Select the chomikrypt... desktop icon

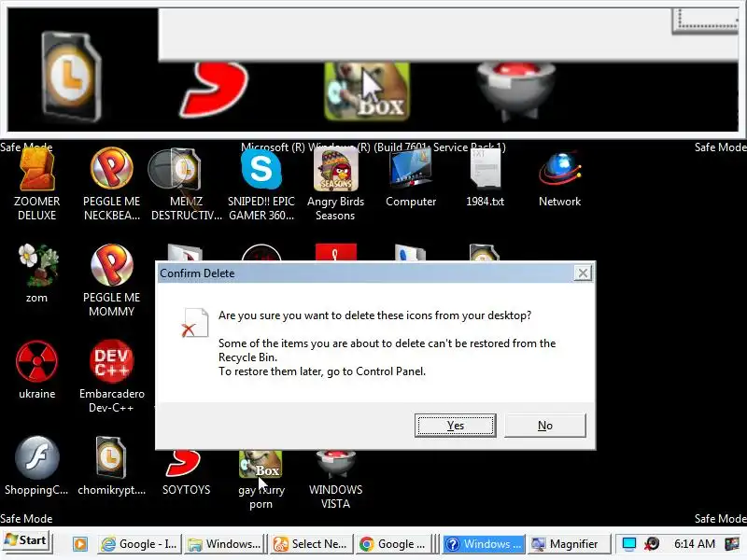click(x=111, y=466)
